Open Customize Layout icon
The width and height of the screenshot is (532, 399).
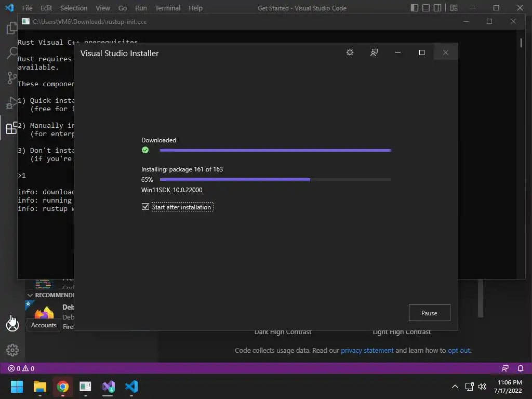tap(454, 8)
